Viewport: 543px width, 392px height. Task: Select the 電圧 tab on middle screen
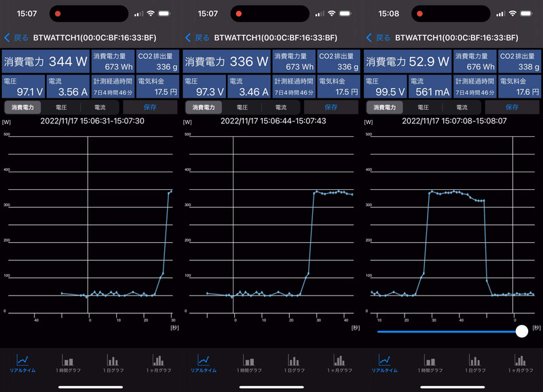pos(242,106)
